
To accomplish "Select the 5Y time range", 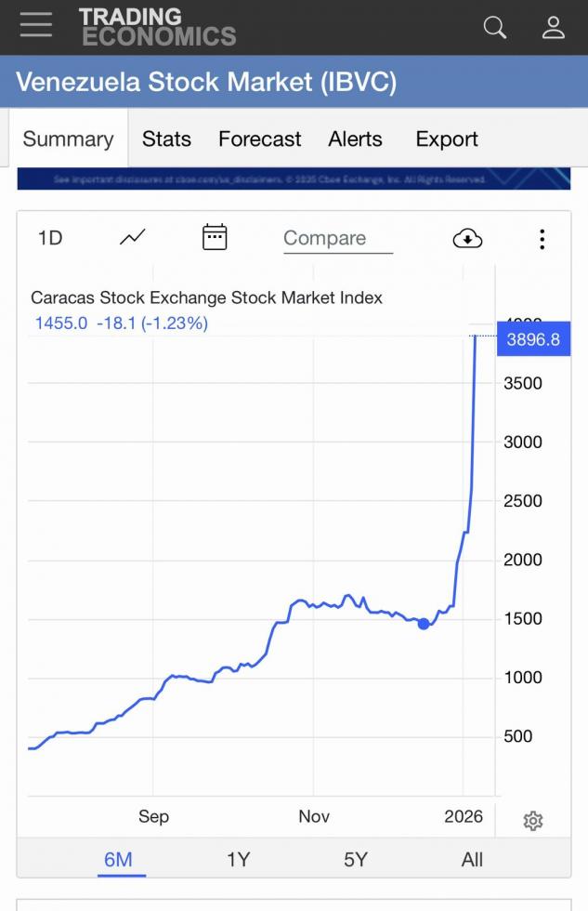I will [x=356, y=859].
